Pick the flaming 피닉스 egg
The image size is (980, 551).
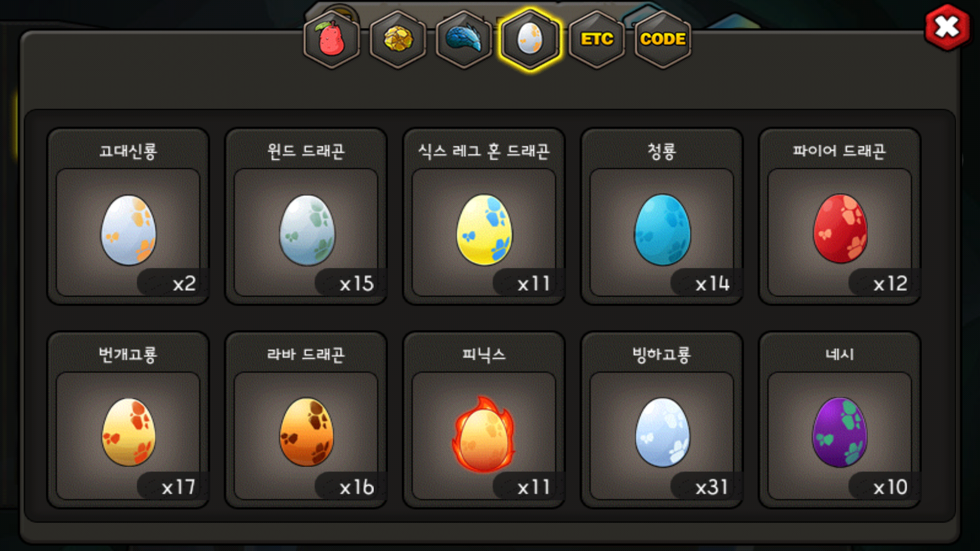point(483,434)
